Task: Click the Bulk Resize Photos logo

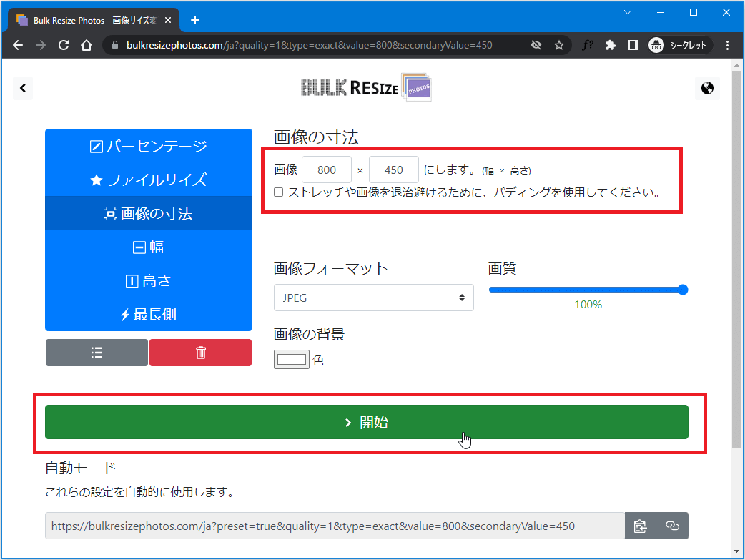Action: 366,87
